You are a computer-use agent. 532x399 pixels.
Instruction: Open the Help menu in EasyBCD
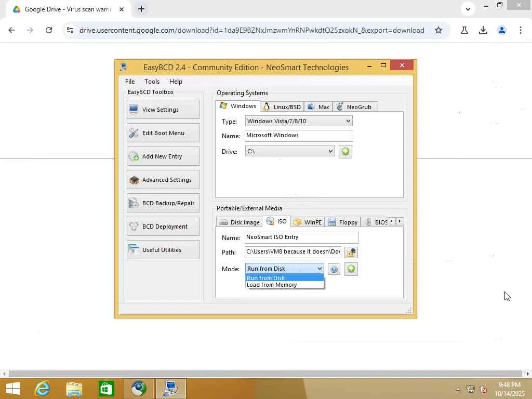click(176, 82)
